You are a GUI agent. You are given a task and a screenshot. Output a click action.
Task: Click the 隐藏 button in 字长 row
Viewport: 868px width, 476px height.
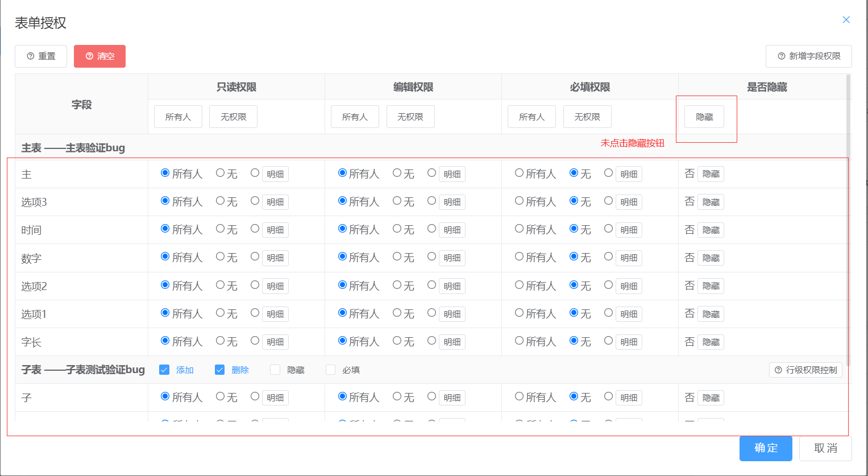711,342
